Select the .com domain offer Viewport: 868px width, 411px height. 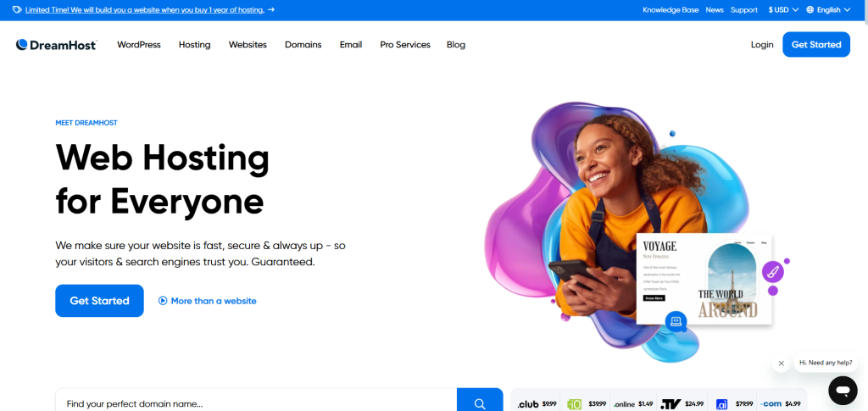coord(781,404)
